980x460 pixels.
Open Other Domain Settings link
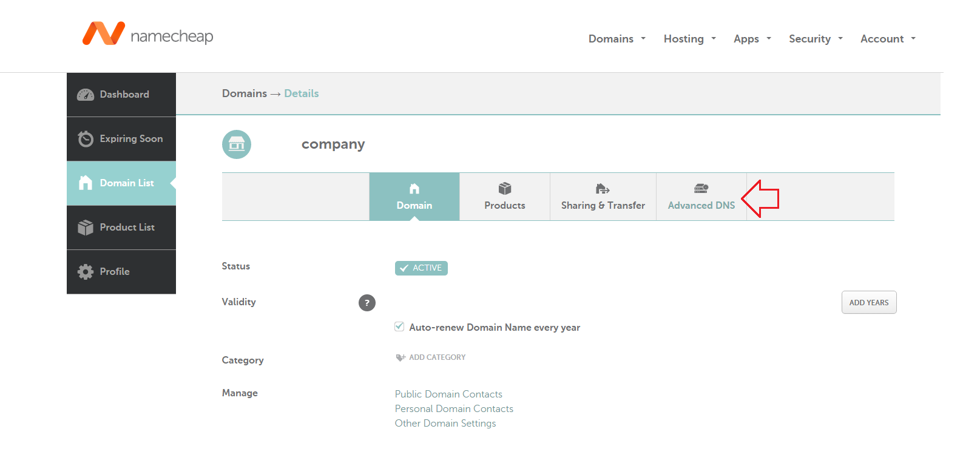click(445, 423)
